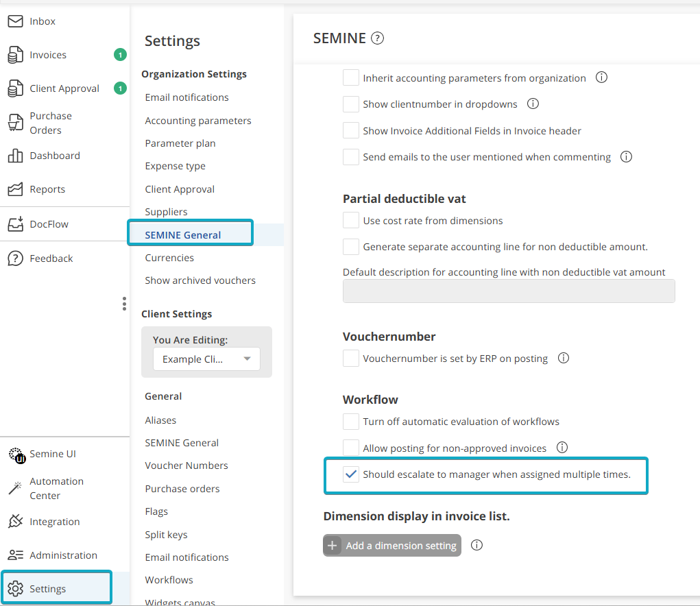This screenshot has height=606, width=700.
Task: Enable Turn off automatic evaluation of workflows
Action: click(351, 422)
